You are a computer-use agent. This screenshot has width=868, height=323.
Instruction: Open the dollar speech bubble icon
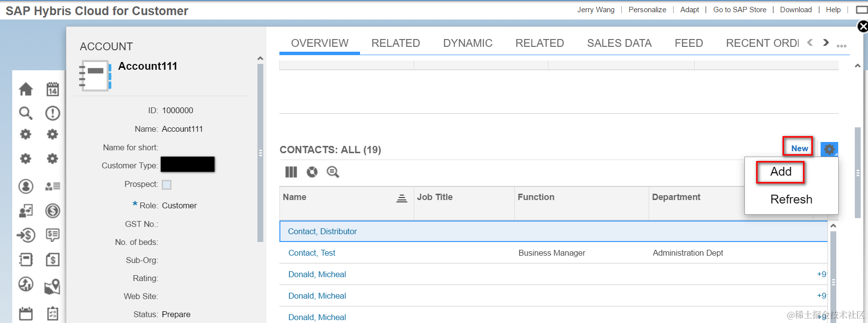click(53, 235)
